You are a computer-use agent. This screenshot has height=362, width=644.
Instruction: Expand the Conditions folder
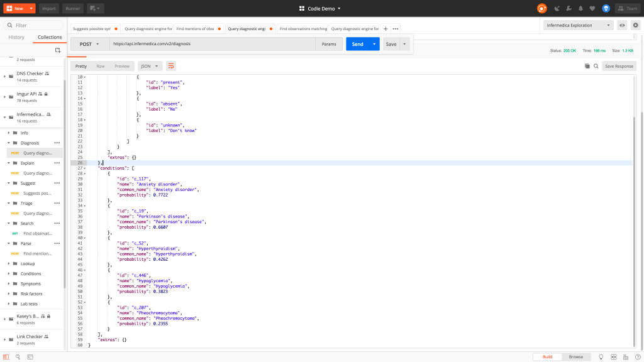tap(9, 273)
